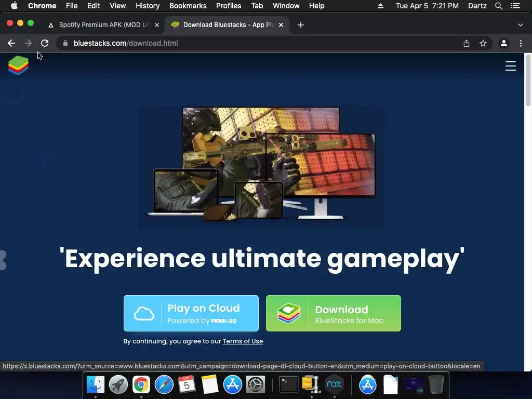The height and width of the screenshot is (399, 532).
Task: Click the Chrome icon in Dock
Action: point(141,384)
